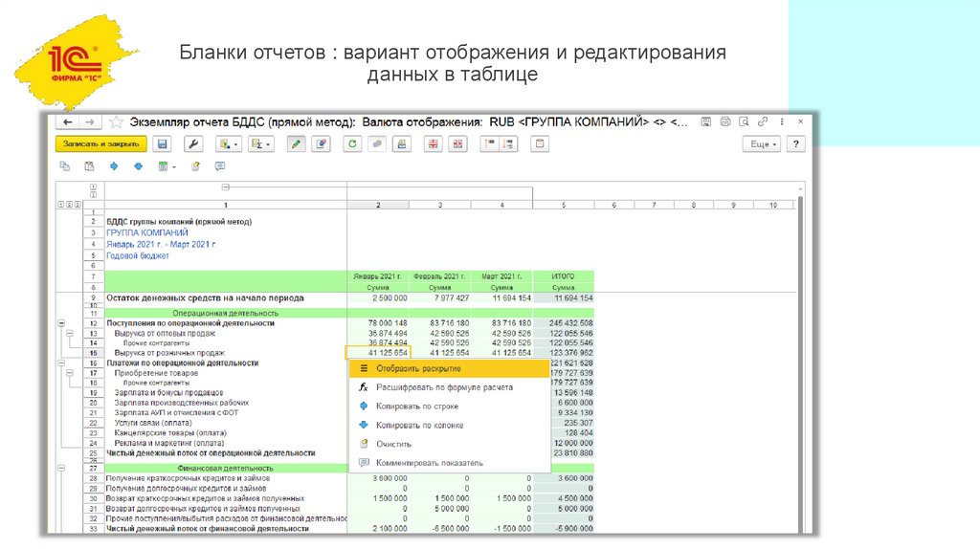Open the sigma totals dropdown in toolbar
This screenshot has height=549, width=980.
tap(259, 144)
